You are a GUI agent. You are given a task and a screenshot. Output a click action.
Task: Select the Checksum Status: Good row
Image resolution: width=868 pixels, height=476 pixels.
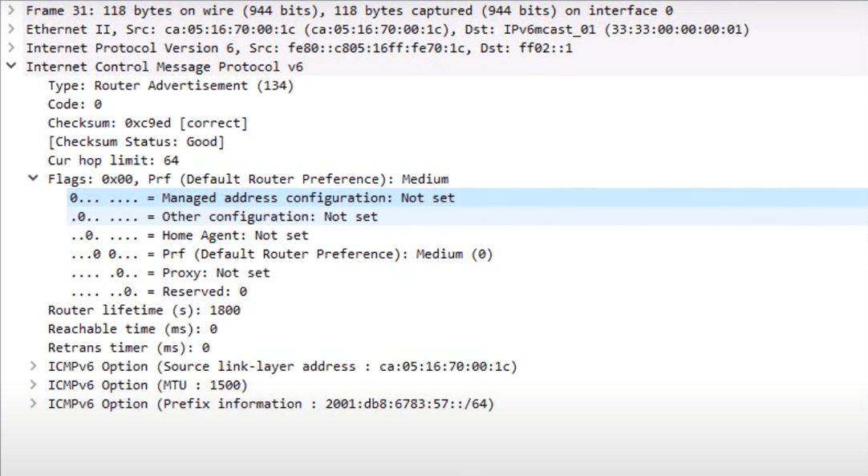tap(136, 142)
